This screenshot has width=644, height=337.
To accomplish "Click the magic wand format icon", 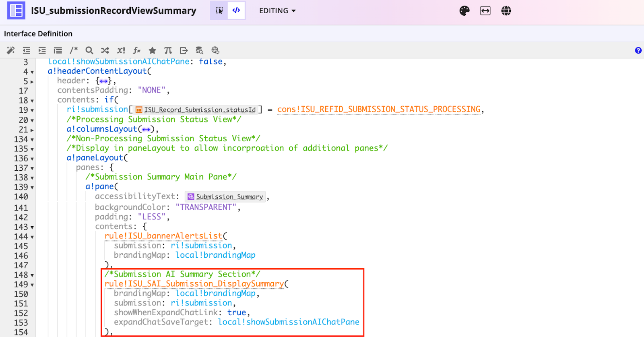I will click(11, 50).
